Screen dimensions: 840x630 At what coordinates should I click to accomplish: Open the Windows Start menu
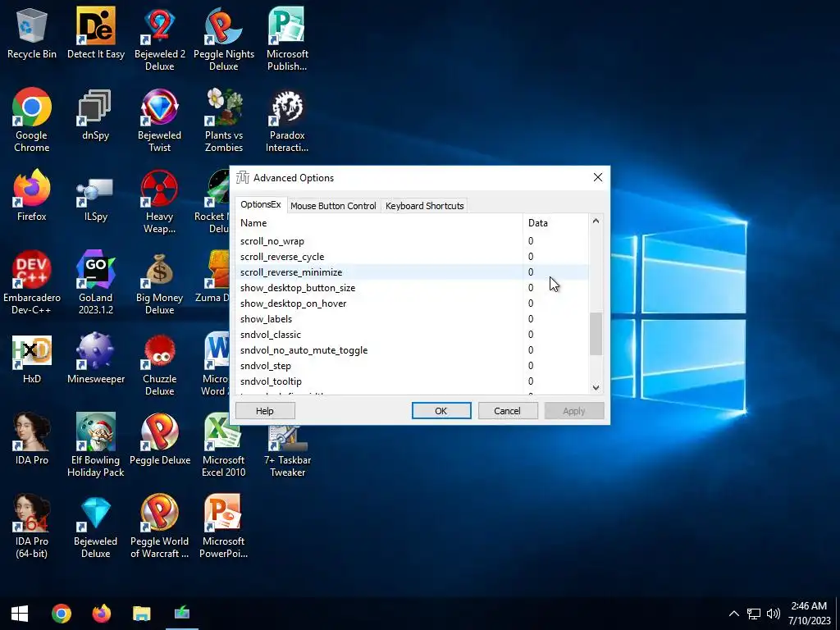coord(20,614)
